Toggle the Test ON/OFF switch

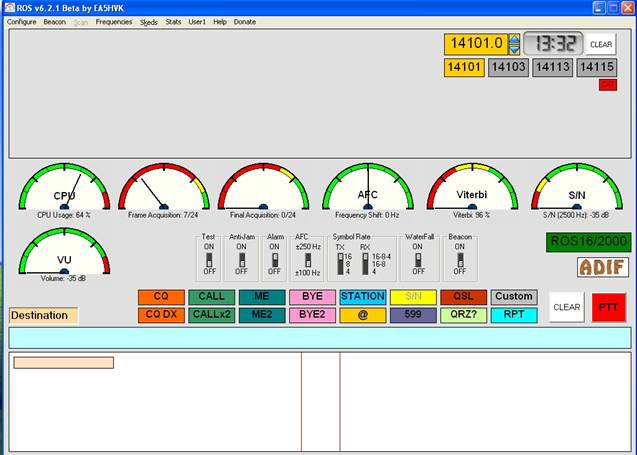coord(209,259)
